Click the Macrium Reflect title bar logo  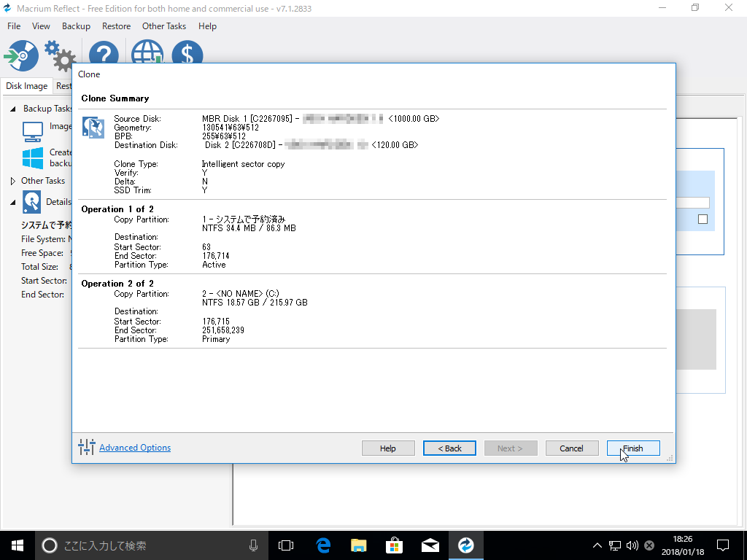(x=7, y=8)
